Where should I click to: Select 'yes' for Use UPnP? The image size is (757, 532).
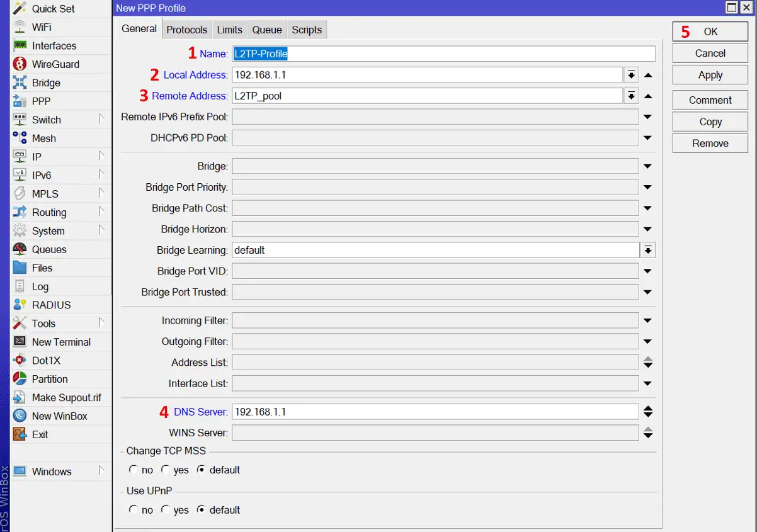tap(165, 510)
